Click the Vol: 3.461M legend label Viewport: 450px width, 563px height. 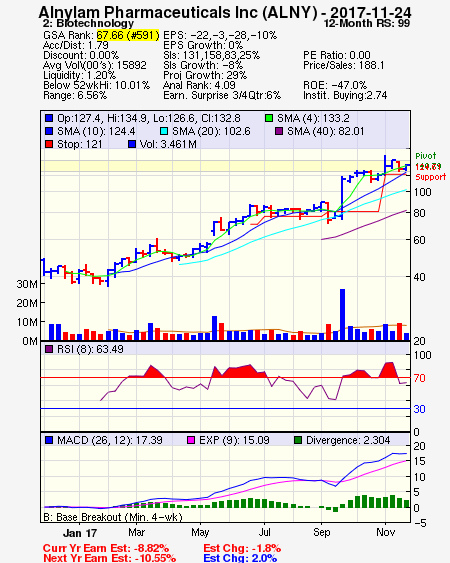click(168, 144)
